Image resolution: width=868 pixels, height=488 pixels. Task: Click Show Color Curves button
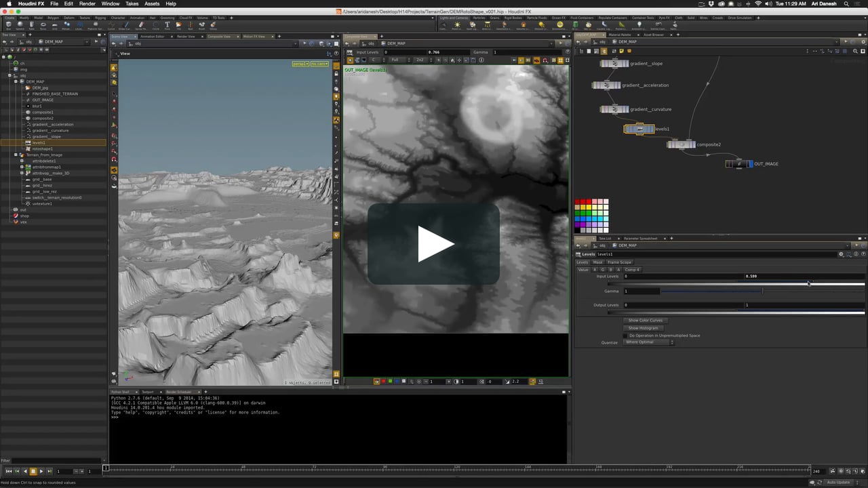point(645,320)
